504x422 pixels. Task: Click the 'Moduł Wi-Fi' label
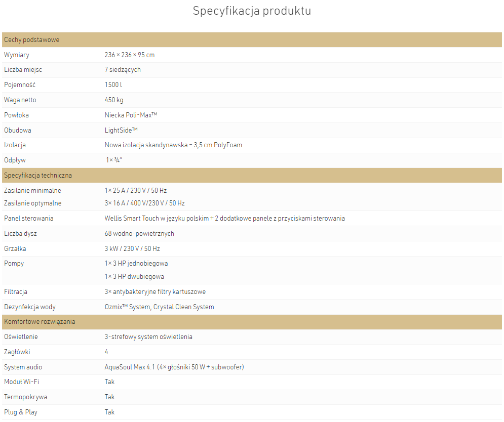click(x=22, y=382)
